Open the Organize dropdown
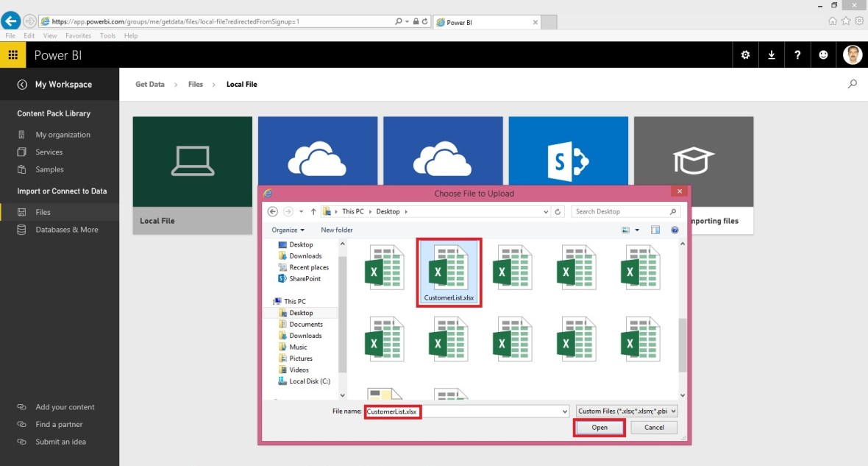This screenshot has width=868, height=466. (x=287, y=230)
